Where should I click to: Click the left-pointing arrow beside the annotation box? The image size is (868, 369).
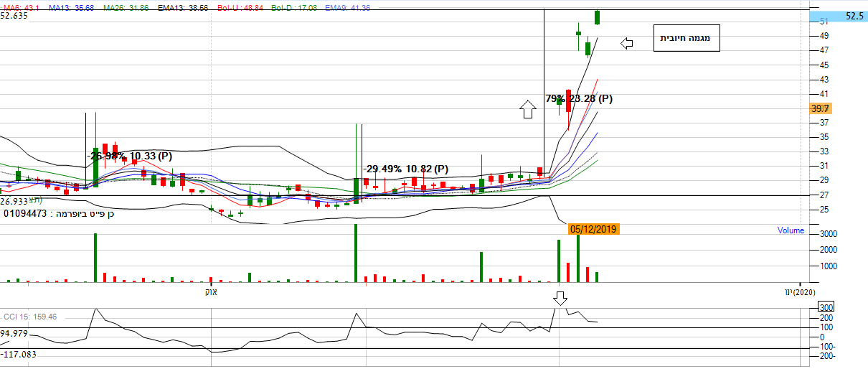(627, 44)
